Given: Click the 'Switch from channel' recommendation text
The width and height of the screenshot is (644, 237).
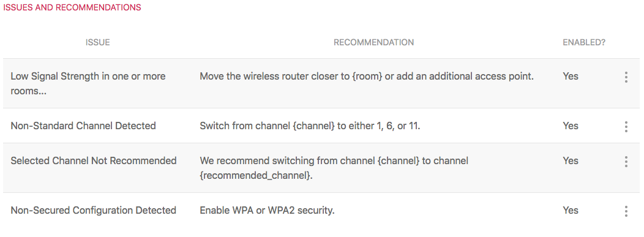Looking at the screenshot, I should point(310,126).
